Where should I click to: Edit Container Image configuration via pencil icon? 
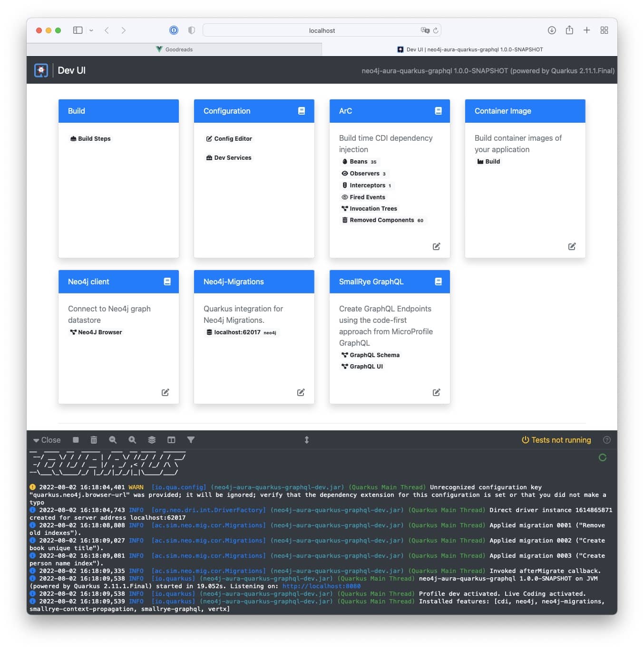pyautogui.click(x=572, y=246)
